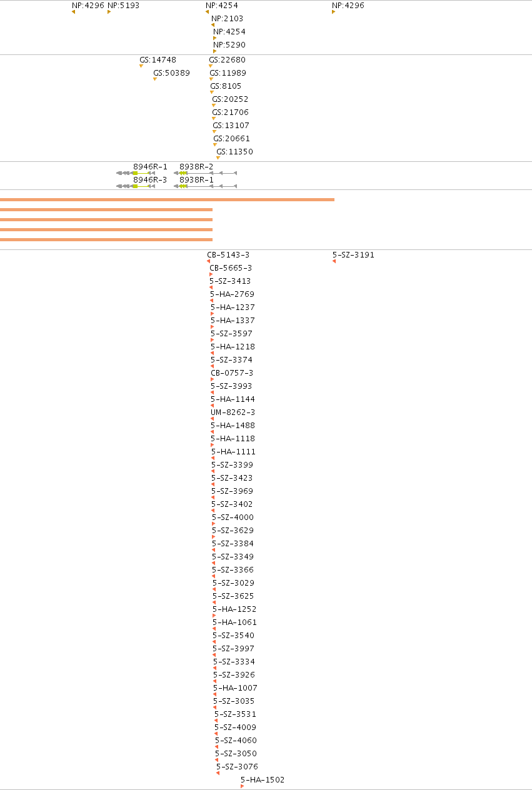The width and height of the screenshot is (532, 790).
Task: Select the 5-HA-1502 insertion
Action: (263, 780)
